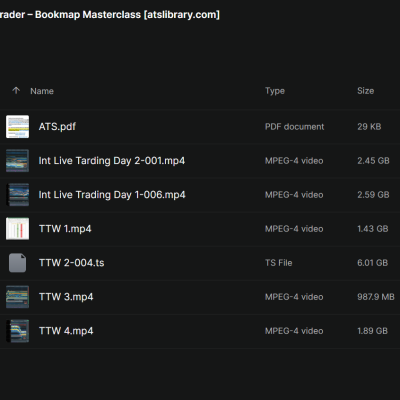400x400 pixels.
Task: Click the generic file icon for TTW 2-004.ts
Action: click(17, 263)
